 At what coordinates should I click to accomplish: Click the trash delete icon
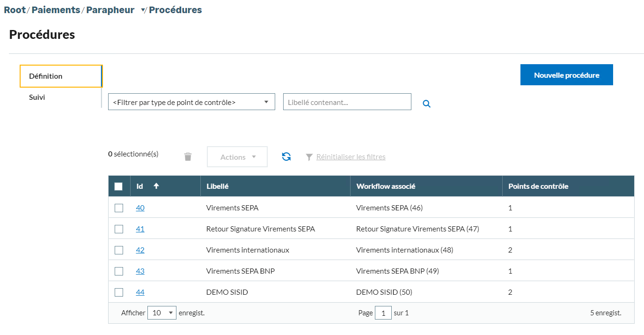188,157
